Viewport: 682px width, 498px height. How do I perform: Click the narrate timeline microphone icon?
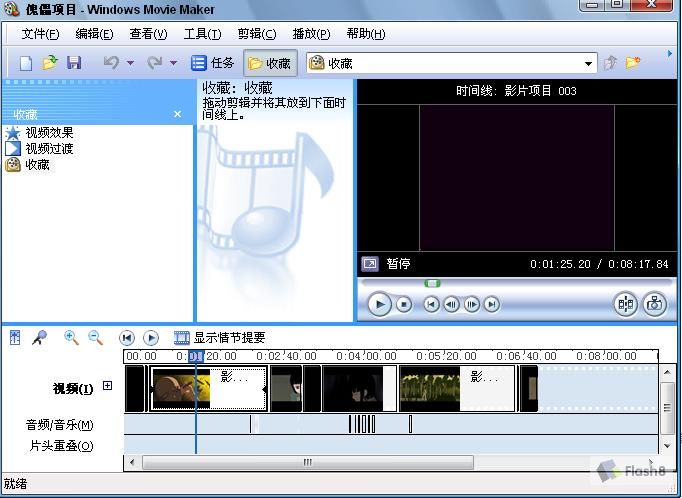(40, 338)
